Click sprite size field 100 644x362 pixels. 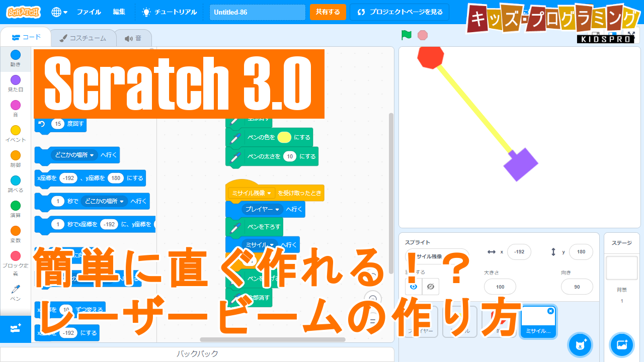click(x=500, y=287)
